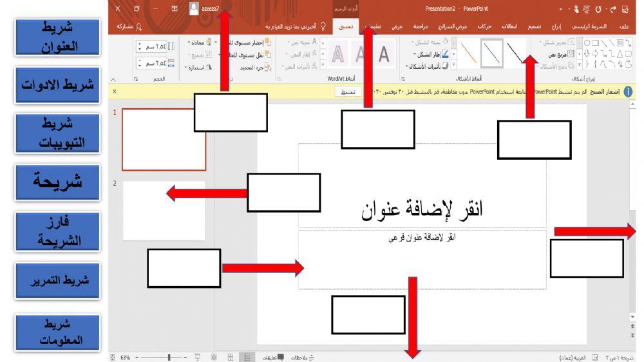Toggle تعليقات (Comments) pane in status bar
This screenshot has height=362, width=644.
click(x=273, y=357)
